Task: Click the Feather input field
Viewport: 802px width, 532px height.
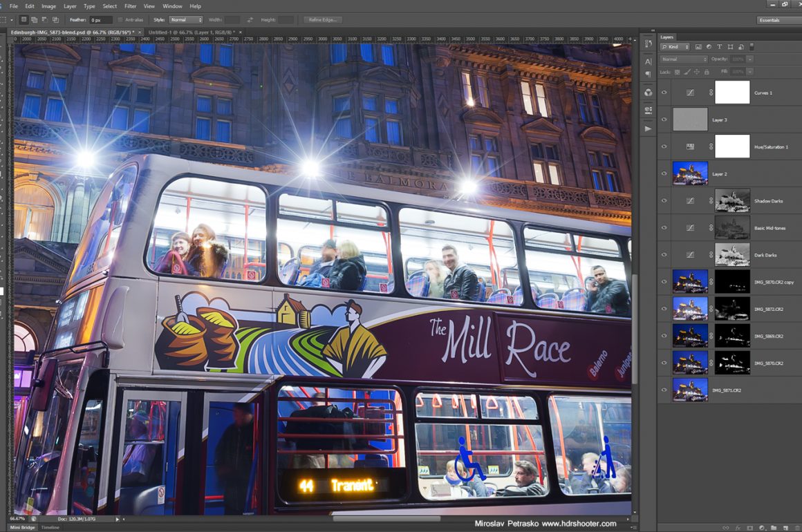Action: point(101,20)
